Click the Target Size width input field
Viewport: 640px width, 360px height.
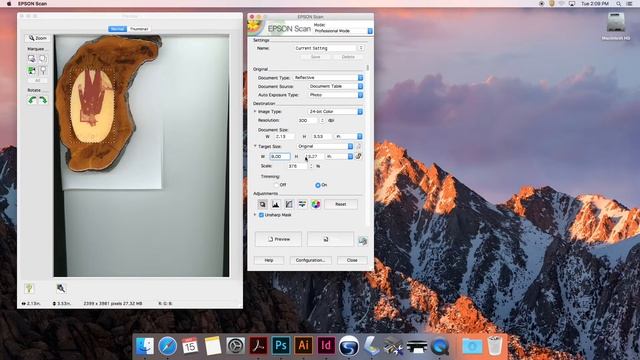(280, 156)
